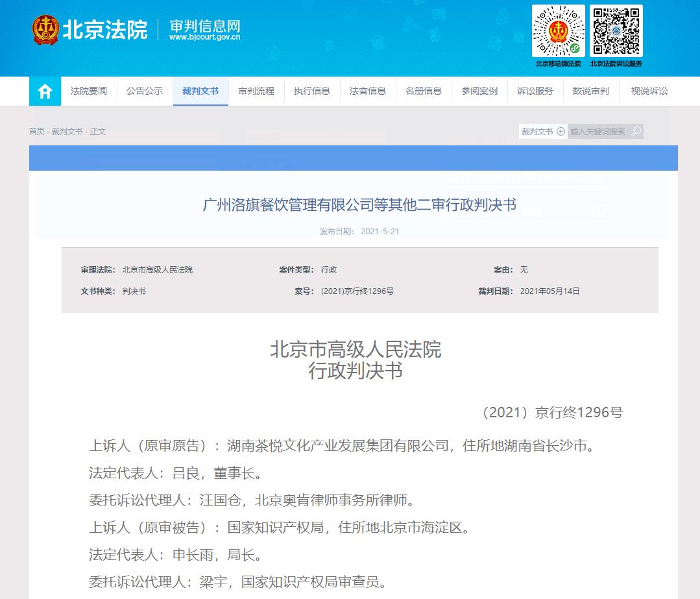The width and height of the screenshot is (700, 599).
Task: Click the judgment date 2021年05月14日
Action: (549, 291)
